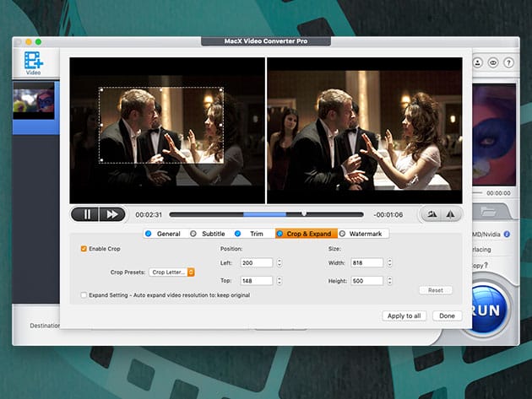
Task: Uncheck the Enable Crop checkbox
Action: click(84, 249)
